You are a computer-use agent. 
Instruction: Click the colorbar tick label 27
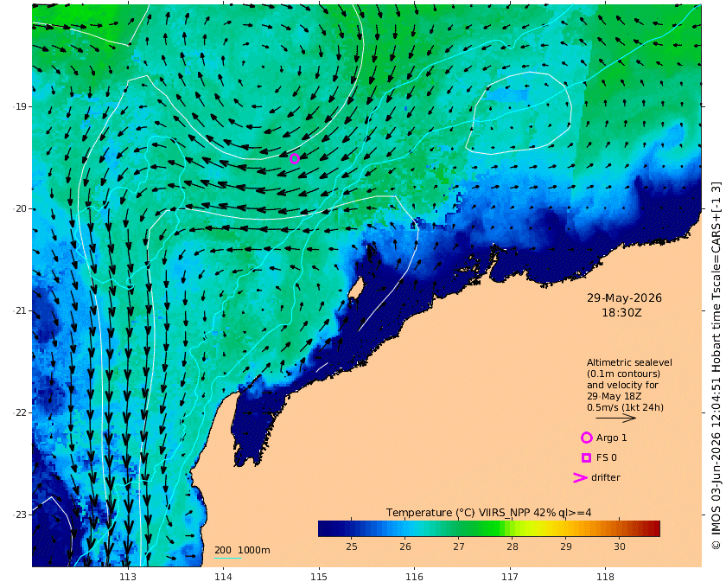coord(459,546)
